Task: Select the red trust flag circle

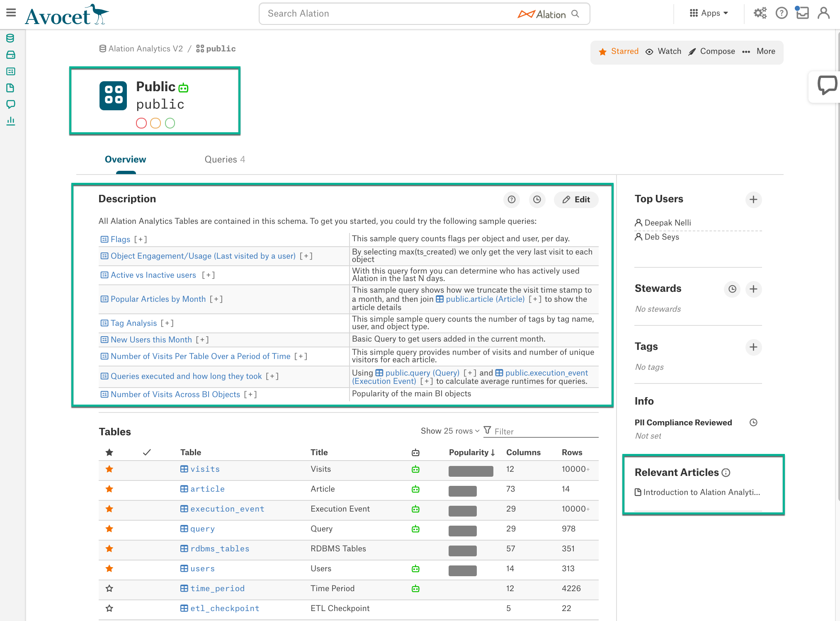Action: [141, 123]
